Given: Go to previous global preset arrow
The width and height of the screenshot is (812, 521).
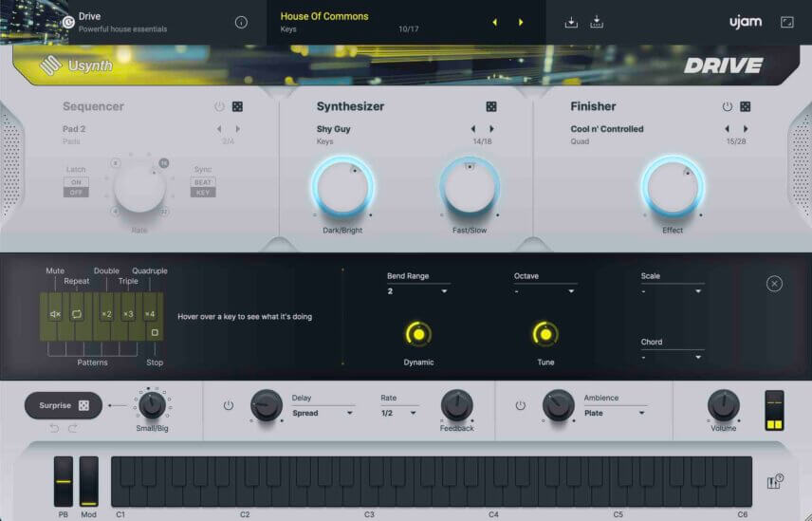Looking at the screenshot, I should click(x=494, y=22).
